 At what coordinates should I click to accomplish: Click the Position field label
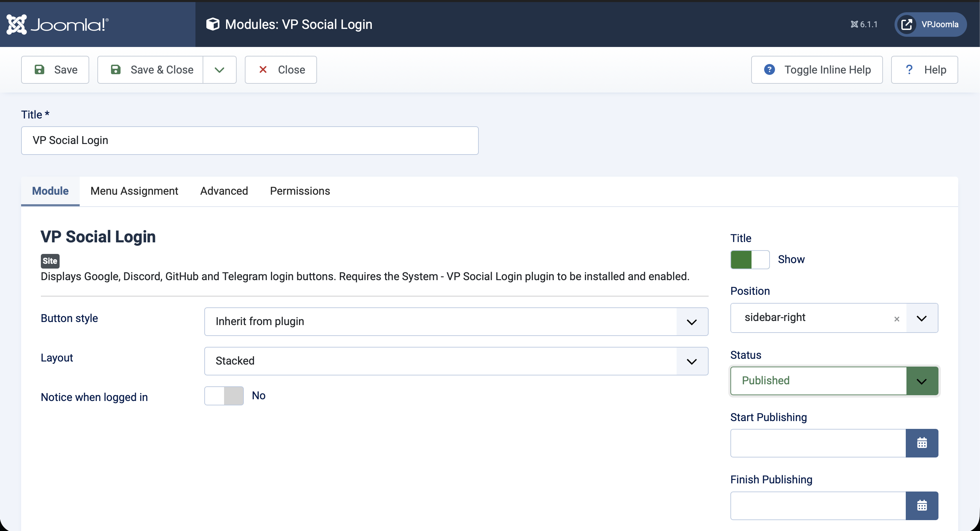click(x=750, y=291)
